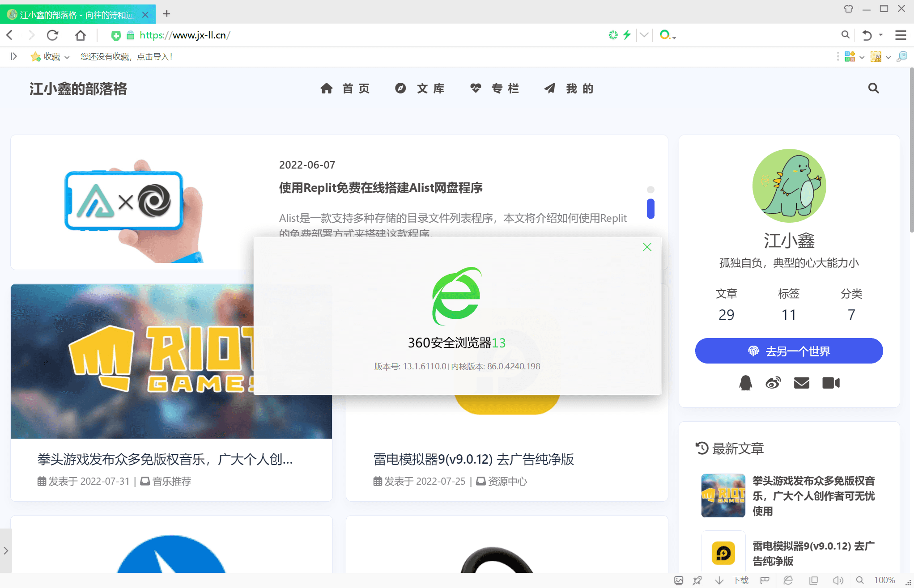914x588 pixels.
Task: Go to the browser home page
Action: tap(80, 35)
